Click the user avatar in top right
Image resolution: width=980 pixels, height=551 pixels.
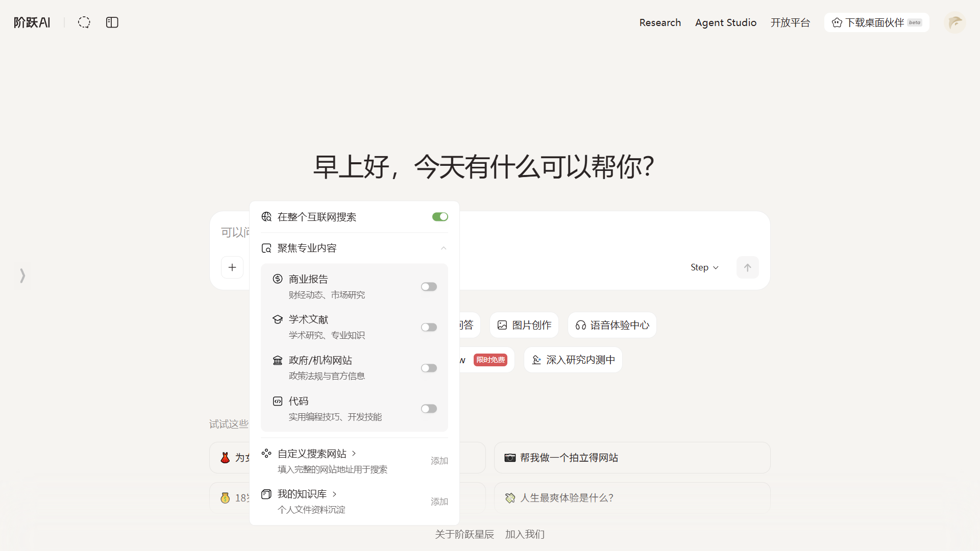tap(954, 22)
